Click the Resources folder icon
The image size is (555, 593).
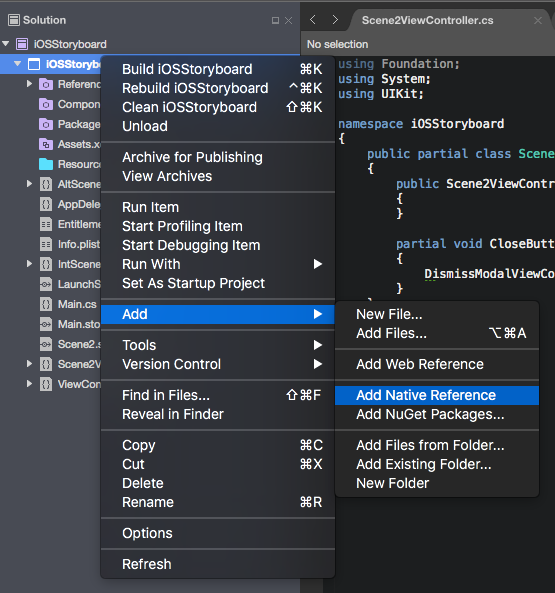click(46, 165)
